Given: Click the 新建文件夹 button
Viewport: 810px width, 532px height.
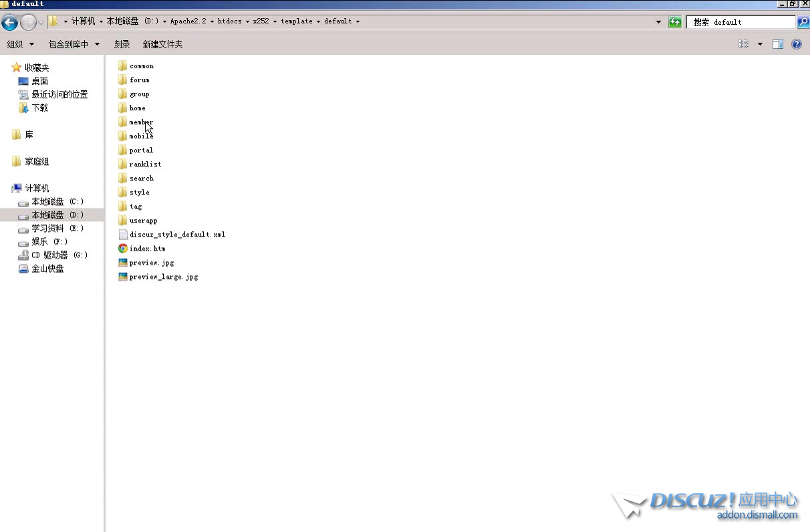Looking at the screenshot, I should click(162, 44).
